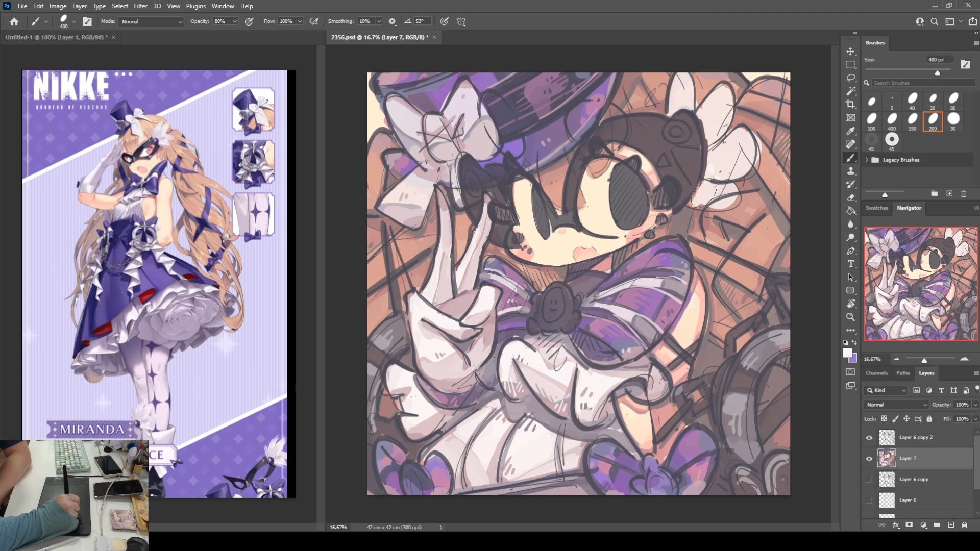Select the Frame tool
This screenshot has height=551, width=980.
[850, 118]
